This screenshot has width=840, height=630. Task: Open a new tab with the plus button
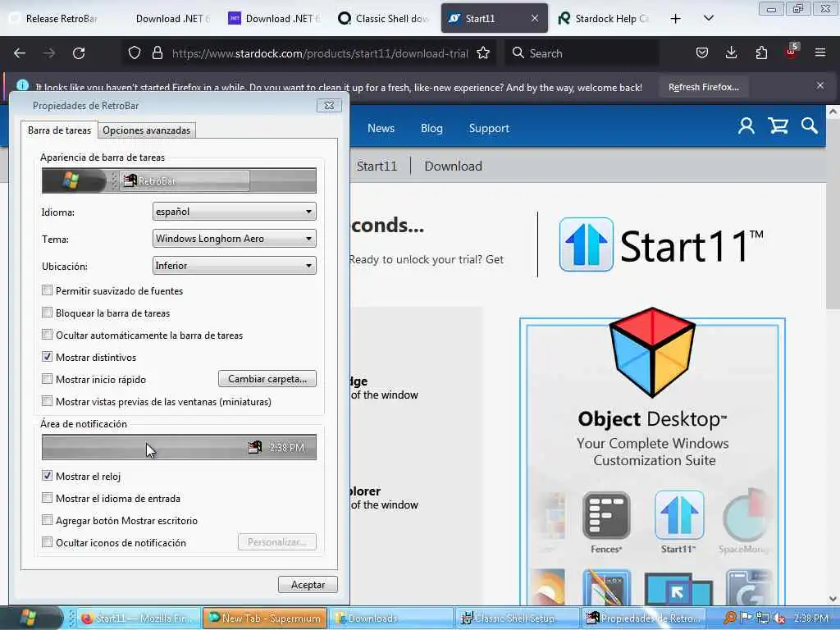[676, 19]
